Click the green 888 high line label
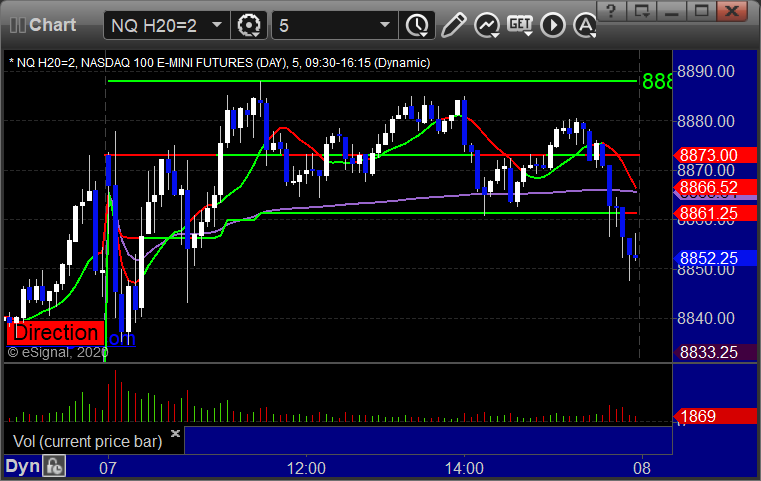The height and width of the screenshot is (481, 761). tap(657, 82)
